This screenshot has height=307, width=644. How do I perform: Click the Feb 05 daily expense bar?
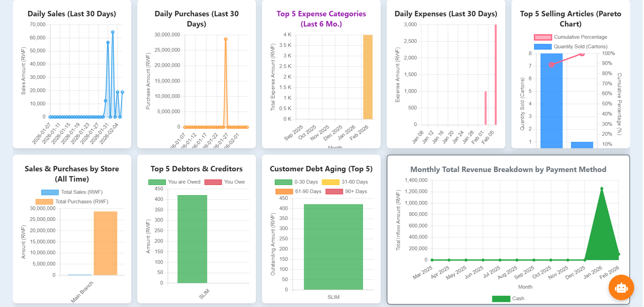click(496, 73)
